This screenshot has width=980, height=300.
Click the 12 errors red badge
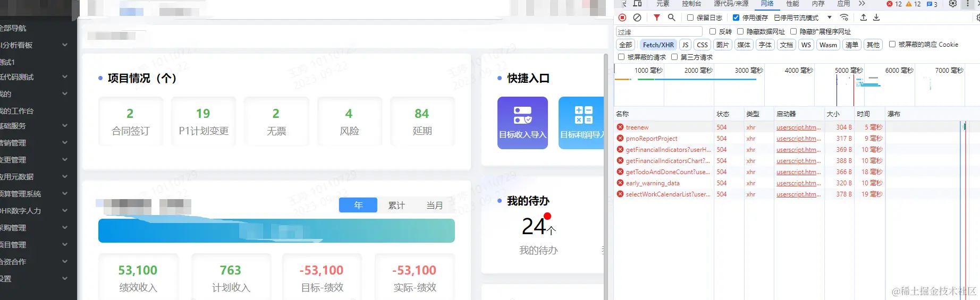894,4
